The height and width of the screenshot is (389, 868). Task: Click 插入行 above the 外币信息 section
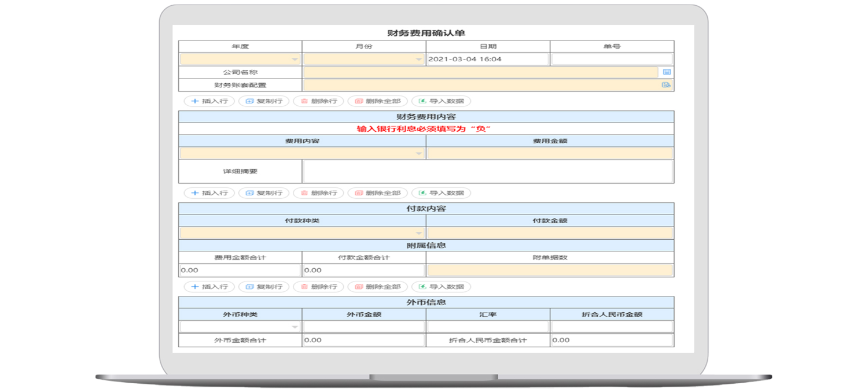pyautogui.click(x=209, y=287)
